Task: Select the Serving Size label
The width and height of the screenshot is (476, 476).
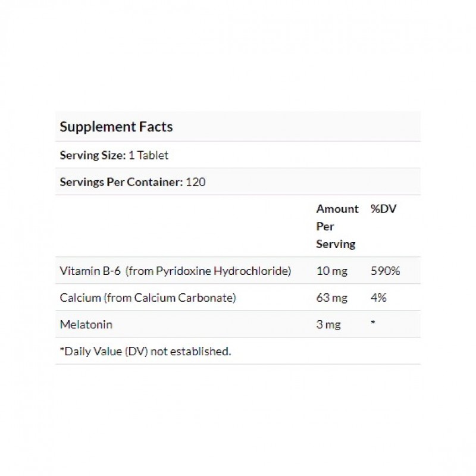Action: tap(92, 155)
